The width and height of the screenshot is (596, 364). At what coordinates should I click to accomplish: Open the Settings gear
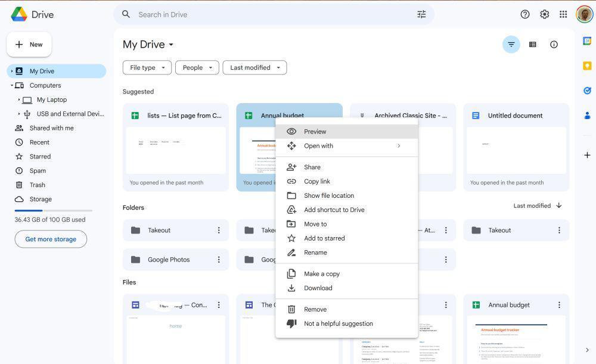click(x=544, y=14)
